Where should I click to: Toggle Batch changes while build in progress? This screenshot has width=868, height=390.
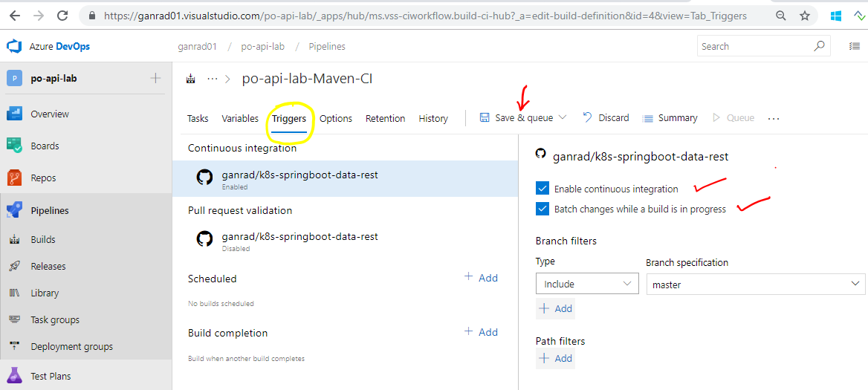[542, 209]
